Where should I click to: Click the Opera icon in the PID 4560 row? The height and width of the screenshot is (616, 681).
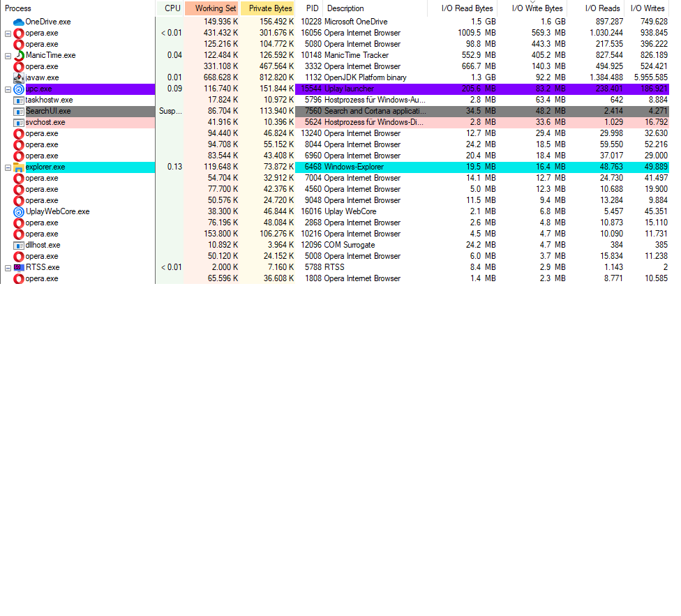(19, 189)
